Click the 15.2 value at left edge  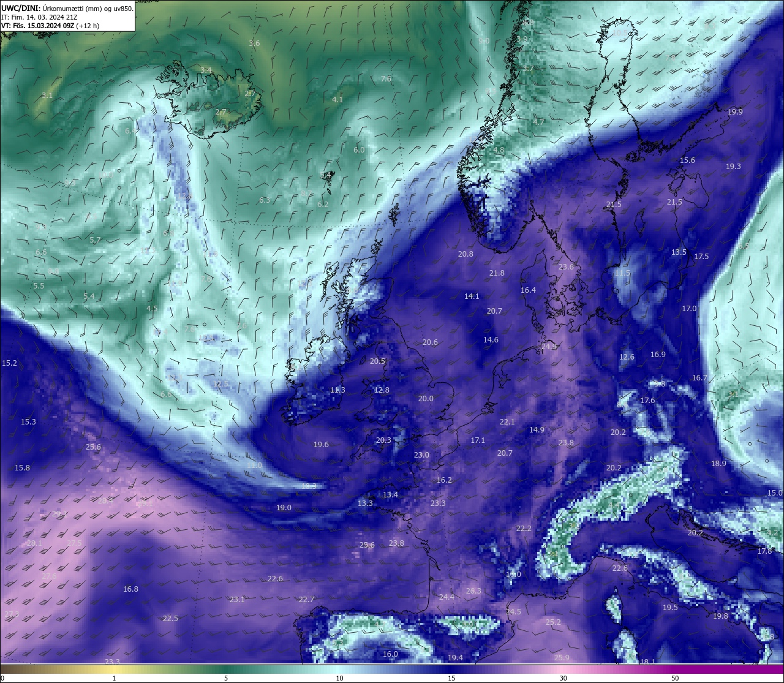tap(10, 363)
